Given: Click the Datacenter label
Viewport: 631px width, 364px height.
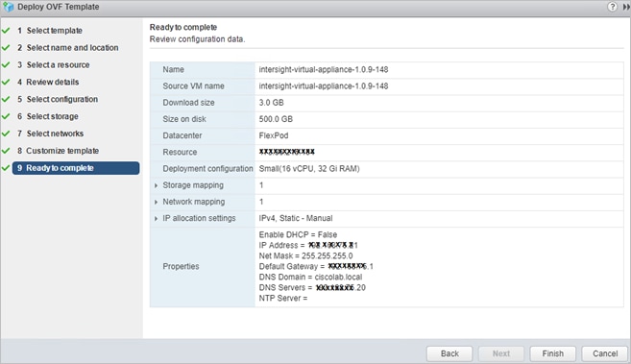Looking at the screenshot, I should pyautogui.click(x=182, y=135).
